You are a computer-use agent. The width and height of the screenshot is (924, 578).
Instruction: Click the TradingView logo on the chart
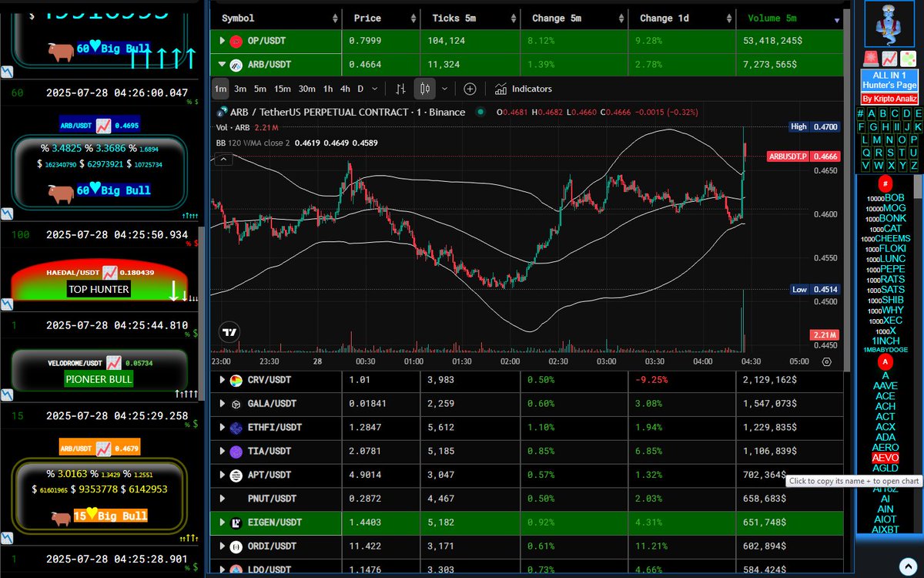(229, 333)
